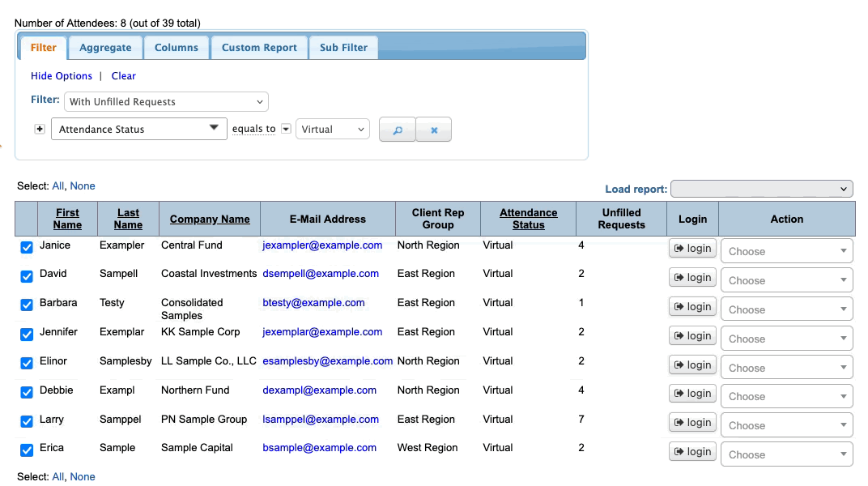Open the Custom Report tab
The image size is (868, 486).
click(259, 48)
